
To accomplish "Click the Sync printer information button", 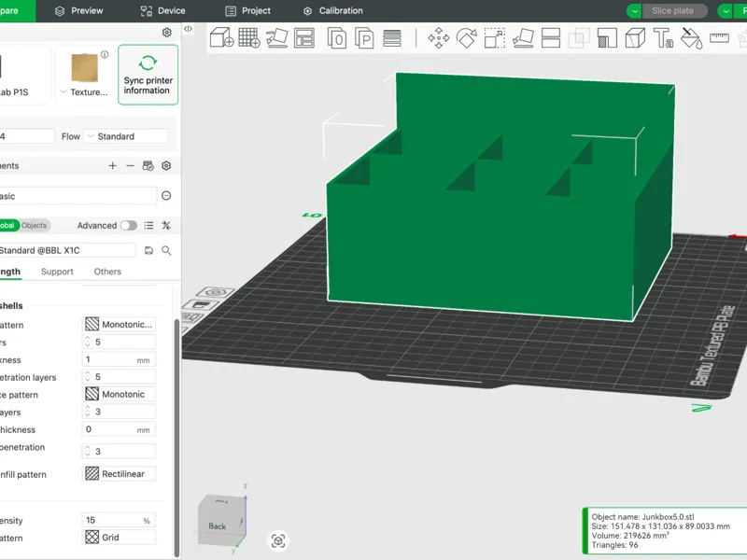I will point(148,75).
